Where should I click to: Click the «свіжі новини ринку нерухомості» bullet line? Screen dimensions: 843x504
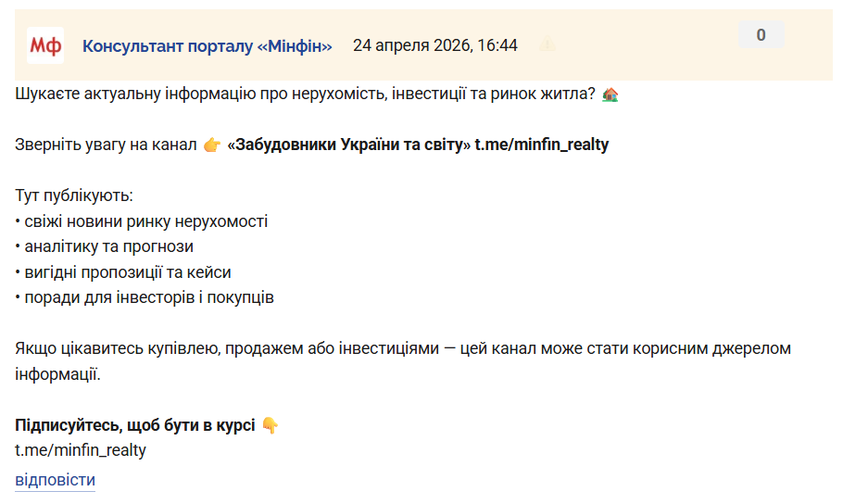pyautogui.click(x=142, y=222)
